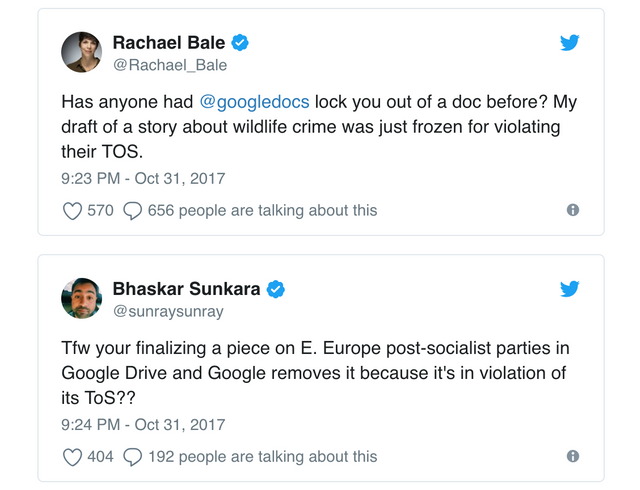Click verified badge next to Rachael Bale
640x490 pixels.
coord(240,43)
